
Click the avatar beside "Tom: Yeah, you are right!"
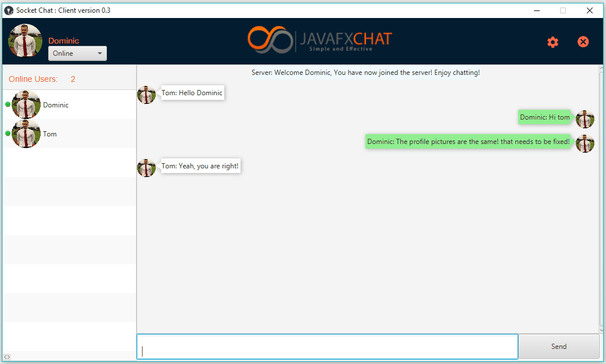click(146, 167)
